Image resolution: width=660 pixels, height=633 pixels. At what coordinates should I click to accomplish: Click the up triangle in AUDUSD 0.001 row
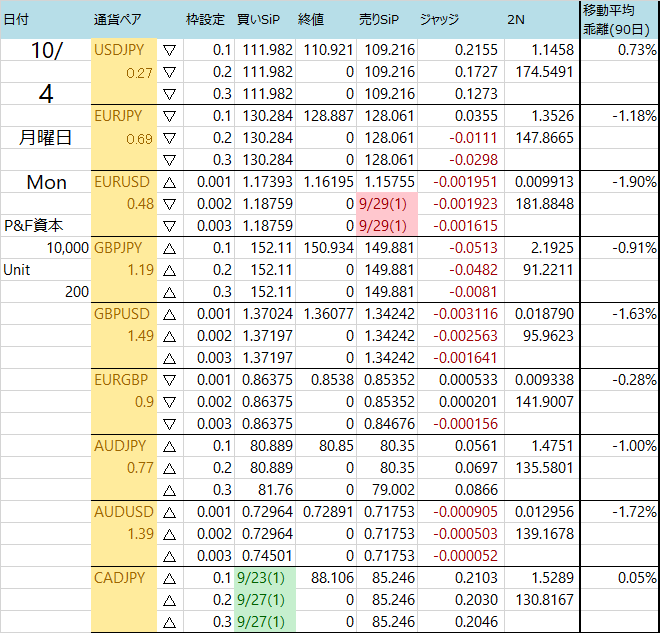pos(169,512)
